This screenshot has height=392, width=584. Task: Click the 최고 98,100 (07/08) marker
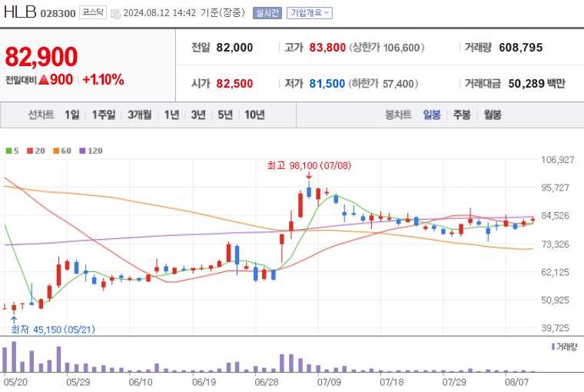click(309, 165)
